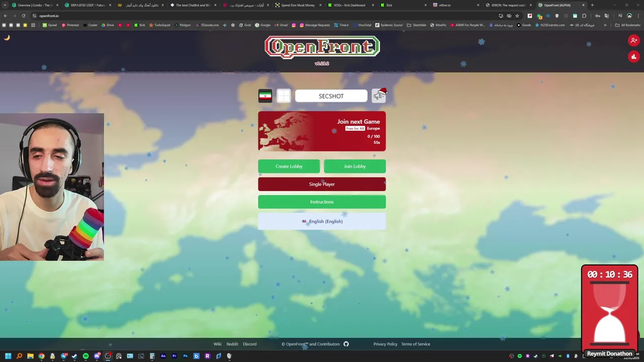
Task: Open Steam from the taskbar
Action: pos(74,356)
